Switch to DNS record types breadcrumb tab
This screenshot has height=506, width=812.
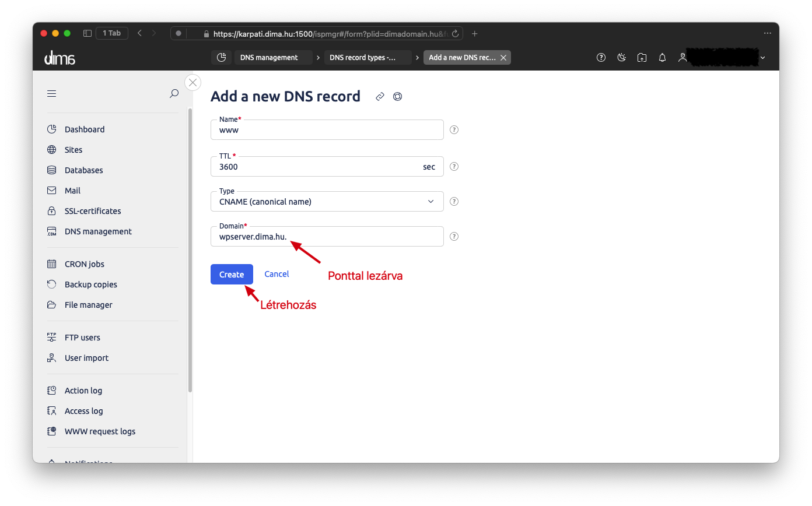pos(367,57)
